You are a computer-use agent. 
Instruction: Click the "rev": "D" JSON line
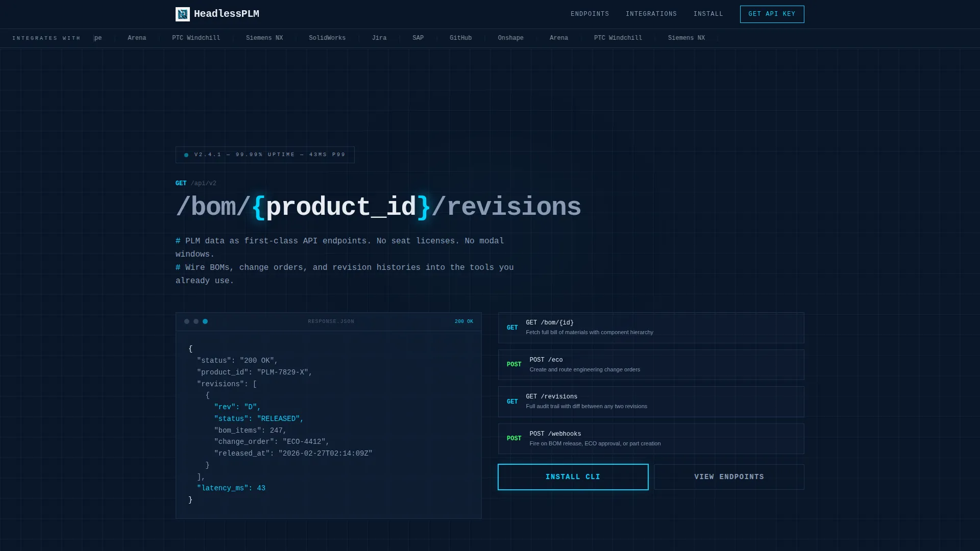coord(237,407)
